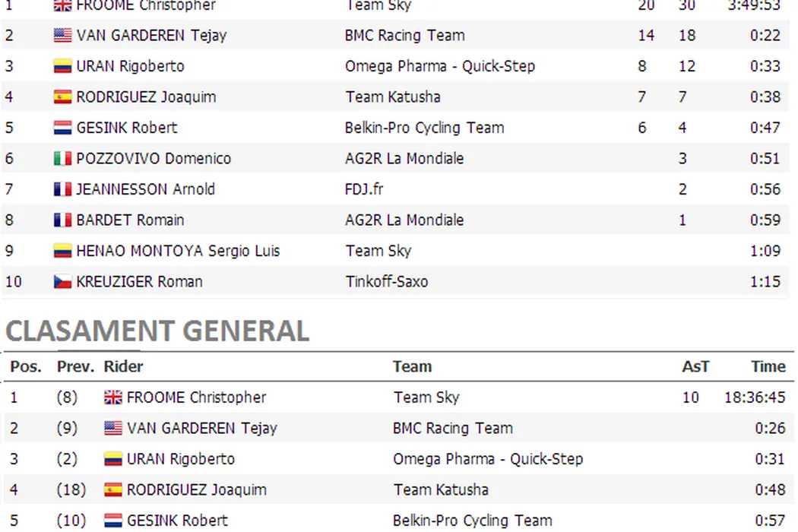Image resolution: width=798 pixels, height=532 pixels.
Task: Click Froome's British flag in Clasament General
Action: click(x=112, y=397)
